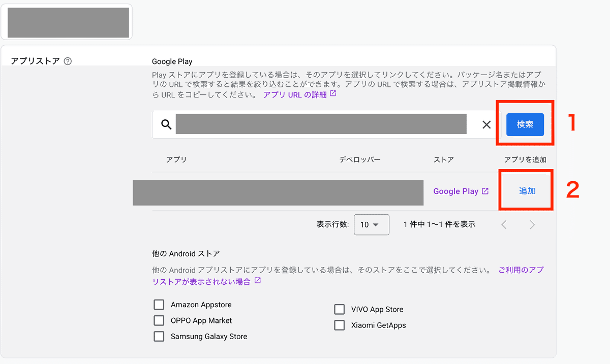
Task: Click the 1 件中 1〜1 件を表示 text
Action: tap(439, 224)
